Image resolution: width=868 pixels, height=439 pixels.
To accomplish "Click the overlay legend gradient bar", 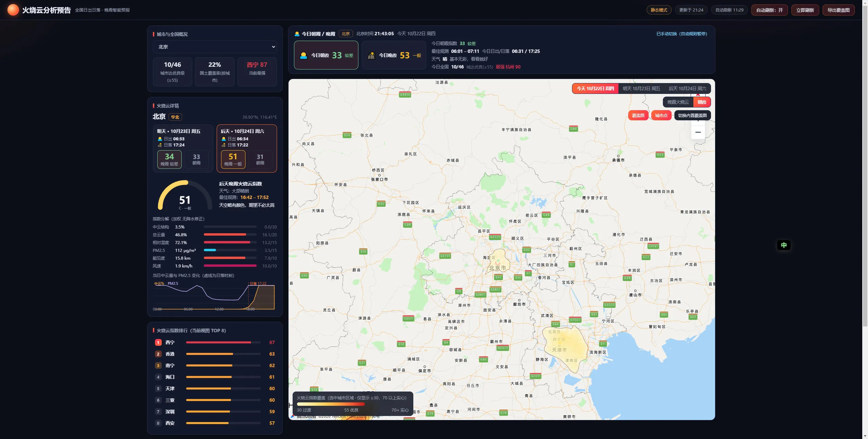I will pyautogui.click(x=331, y=404).
